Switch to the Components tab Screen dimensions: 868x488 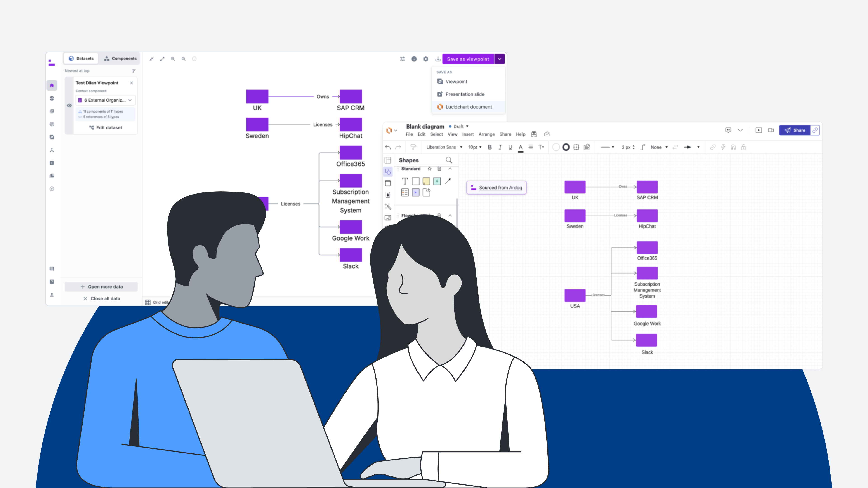(x=120, y=59)
